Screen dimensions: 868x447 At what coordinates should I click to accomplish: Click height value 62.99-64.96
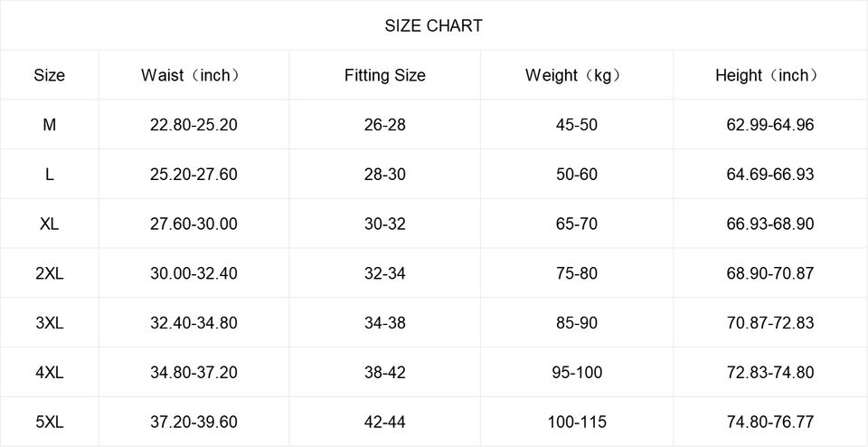(x=769, y=125)
